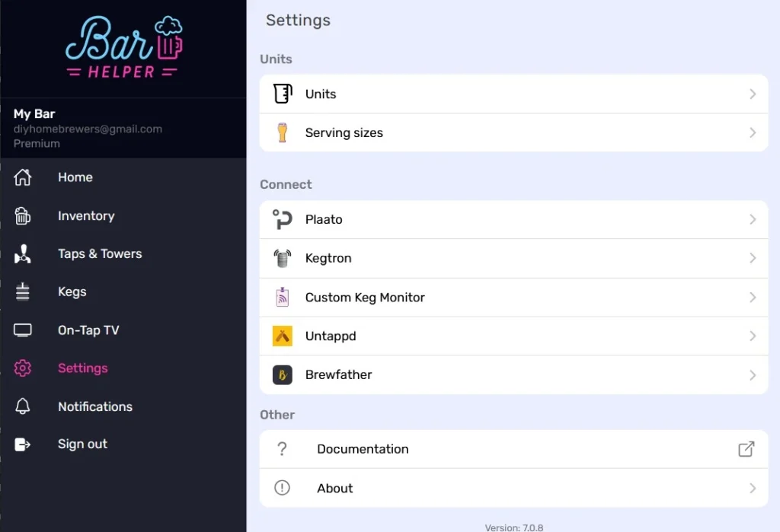Screen dimensions: 780x532
Task: Click the Units measuring cup icon
Action: click(282, 94)
